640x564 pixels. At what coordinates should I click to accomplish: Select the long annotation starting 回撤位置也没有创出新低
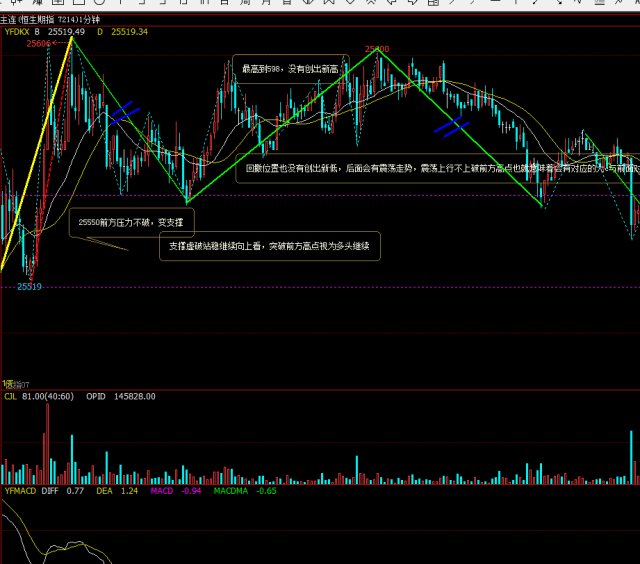point(438,168)
